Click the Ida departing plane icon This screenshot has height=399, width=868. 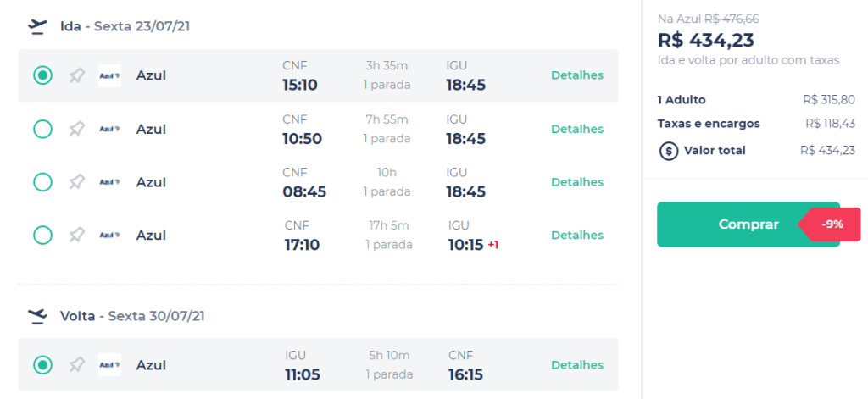(37, 26)
